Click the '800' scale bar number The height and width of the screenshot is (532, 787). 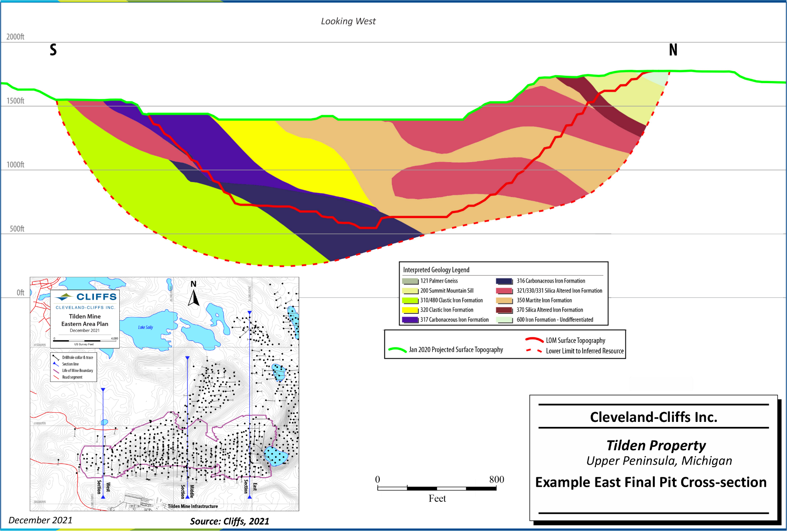497,479
